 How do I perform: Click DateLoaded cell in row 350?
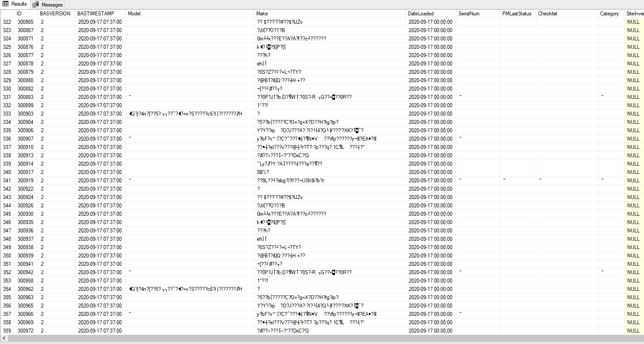point(432,256)
